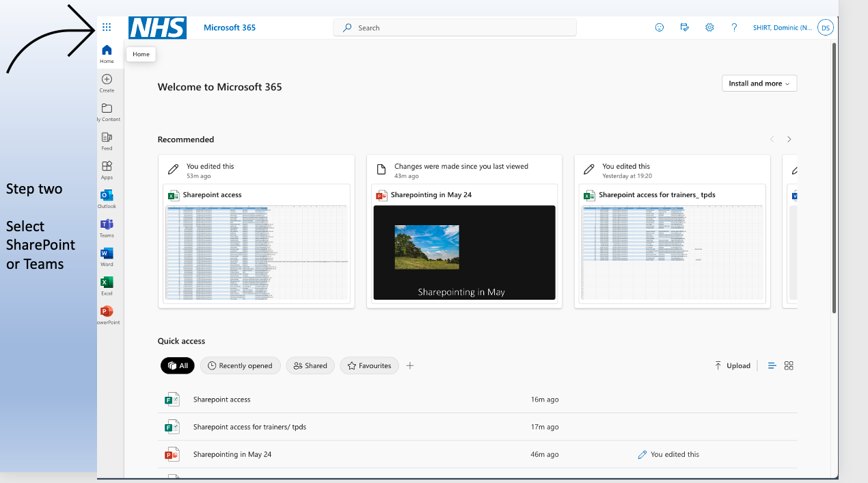Click the Create plus icon
The image size is (868, 483).
click(107, 79)
